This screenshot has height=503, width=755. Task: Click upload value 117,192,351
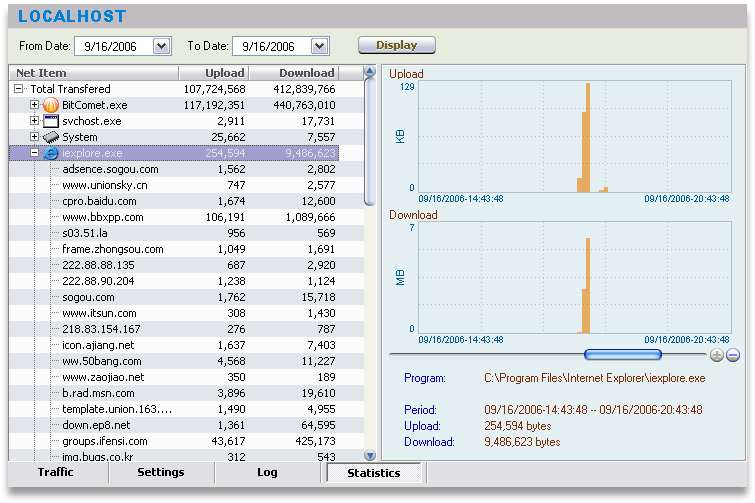click(214, 105)
